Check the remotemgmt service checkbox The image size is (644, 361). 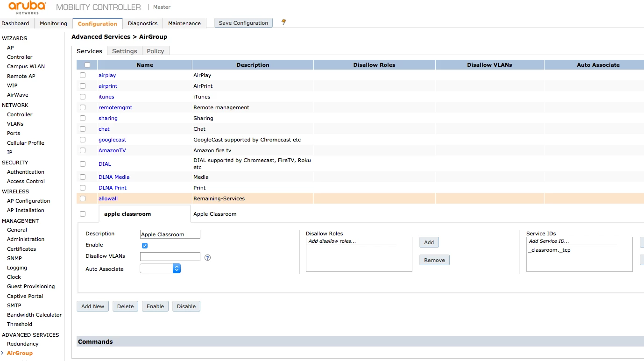point(83,107)
